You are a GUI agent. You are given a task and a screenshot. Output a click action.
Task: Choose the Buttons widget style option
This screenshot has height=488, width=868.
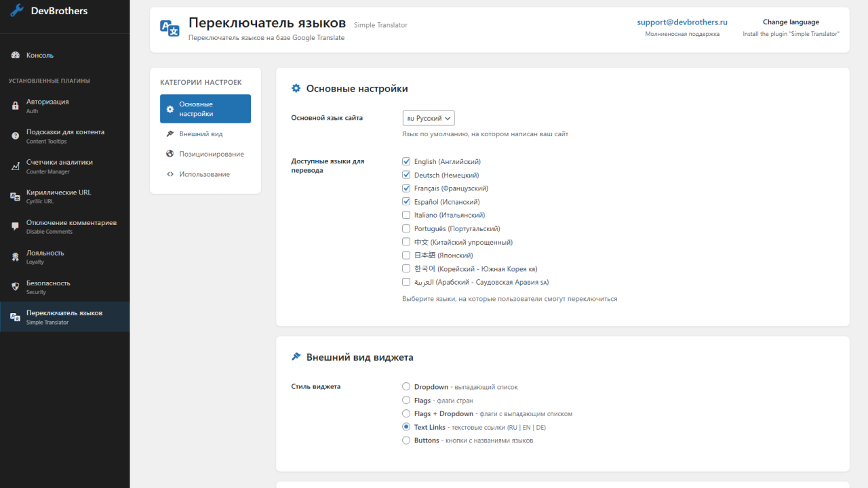[x=406, y=441]
